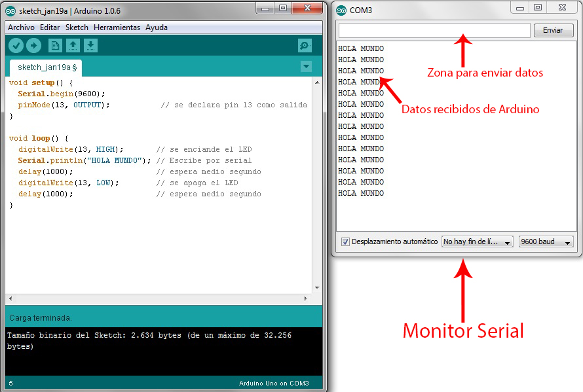Screen dimensions: 583x392
Task: Click the Arduino logo in the sketch title bar
Action: click(x=10, y=11)
